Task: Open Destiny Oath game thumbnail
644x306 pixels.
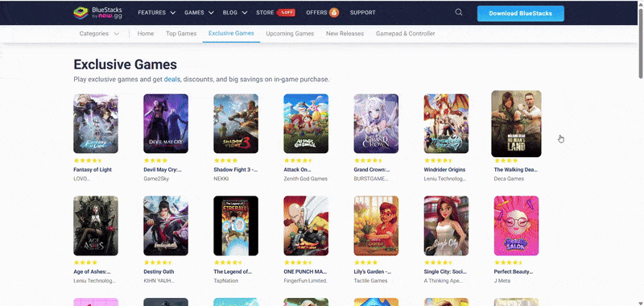Action: 166,226
